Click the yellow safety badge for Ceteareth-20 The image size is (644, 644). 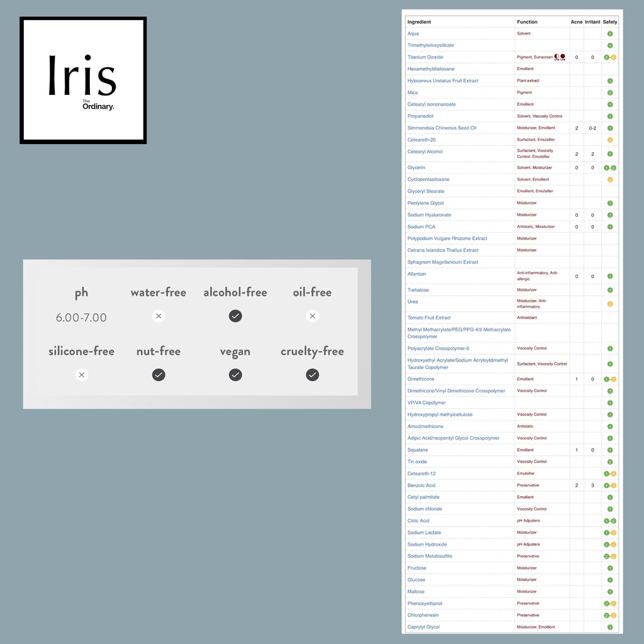click(609, 140)
